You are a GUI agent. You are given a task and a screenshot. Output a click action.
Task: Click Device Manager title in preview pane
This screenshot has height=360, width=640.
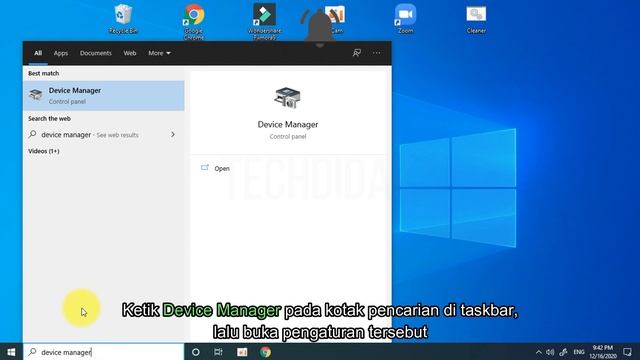pyautogui.click(x=288, y=124)
